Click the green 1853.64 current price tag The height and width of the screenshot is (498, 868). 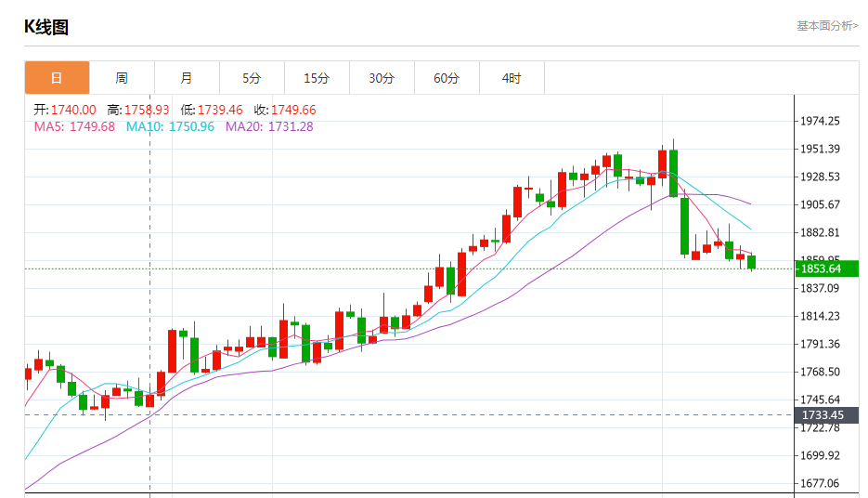point(821,269)
